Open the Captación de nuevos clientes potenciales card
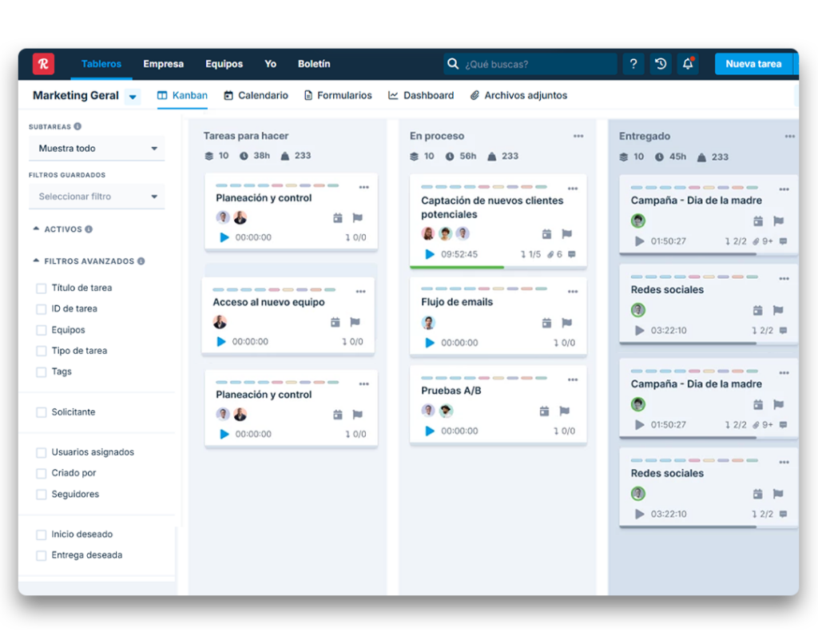Image resolution: width=818 pixels, height=644 pixels. pos(492,208)
